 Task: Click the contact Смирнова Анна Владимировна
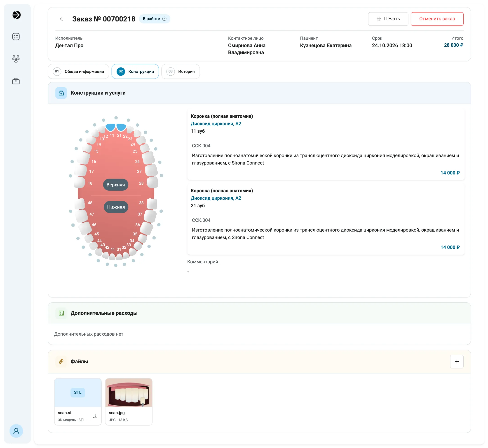pyautogui.click(x=247, y=49)
